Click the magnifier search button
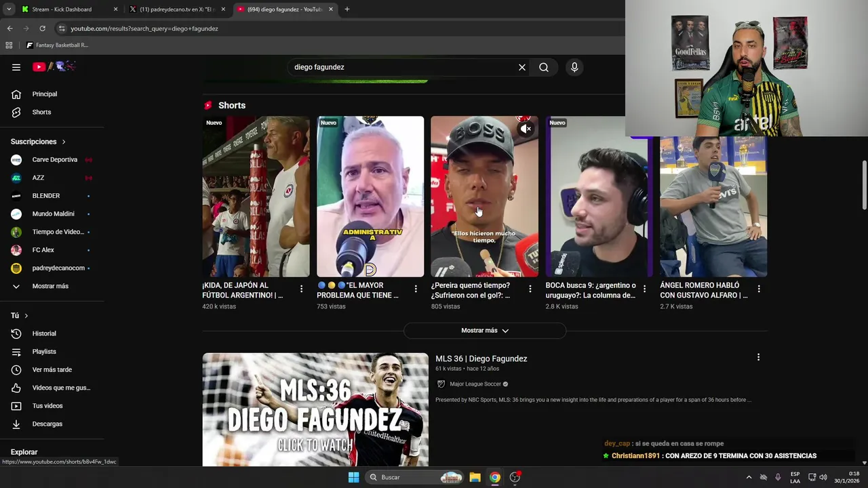Screen dimensions: 868x488 pyautogui.click(x=544, y=67)
